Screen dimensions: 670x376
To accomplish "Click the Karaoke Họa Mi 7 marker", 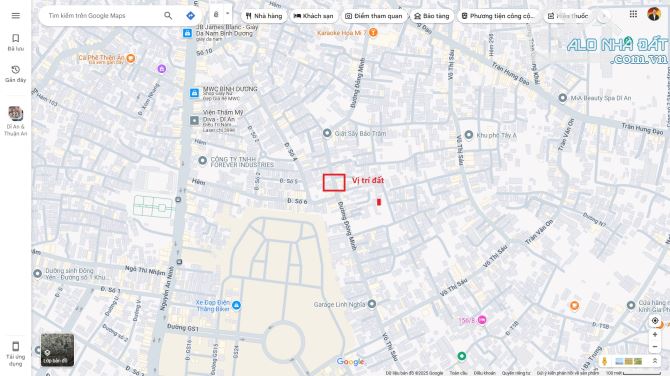I will pyautogui.click(x=373, y=32).
